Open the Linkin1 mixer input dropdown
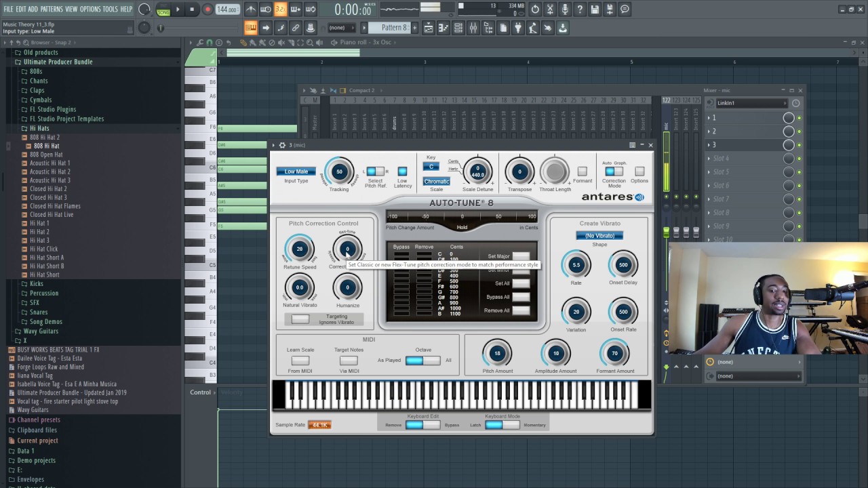The image size is (868, 488). point(751,103)
